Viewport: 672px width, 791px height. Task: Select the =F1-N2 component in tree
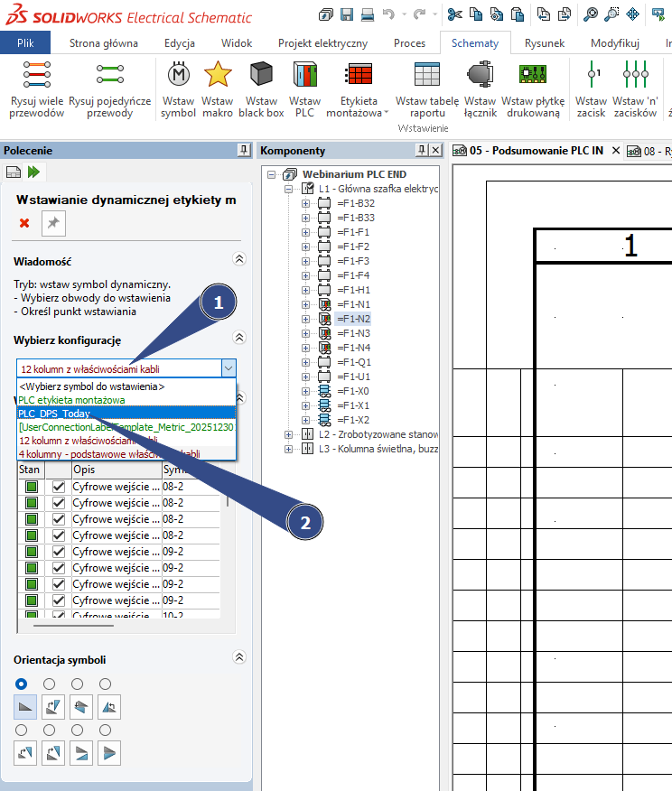pyautogui.click(x=353, y=319)
